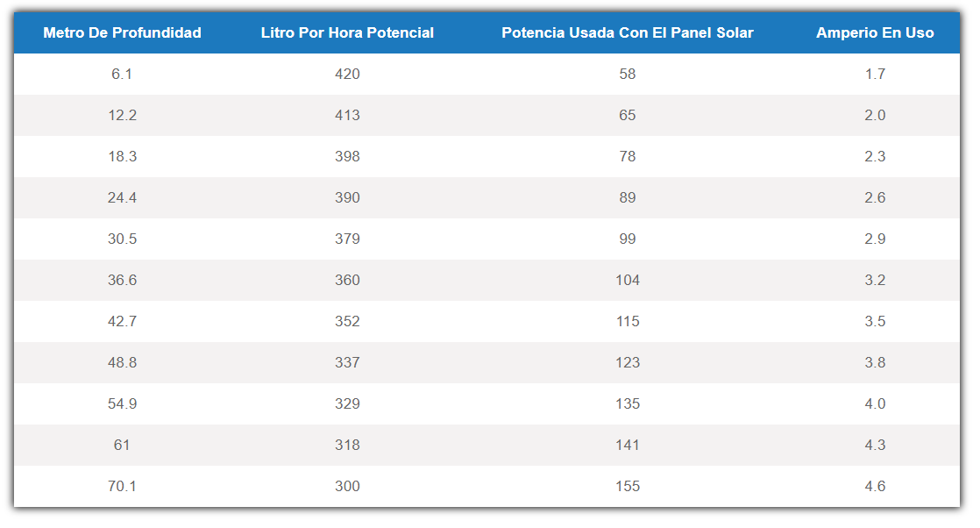Viewport: 980px width, 528px height.
Task: Click the 420 liters per hour cell
Action: [347, 74]
